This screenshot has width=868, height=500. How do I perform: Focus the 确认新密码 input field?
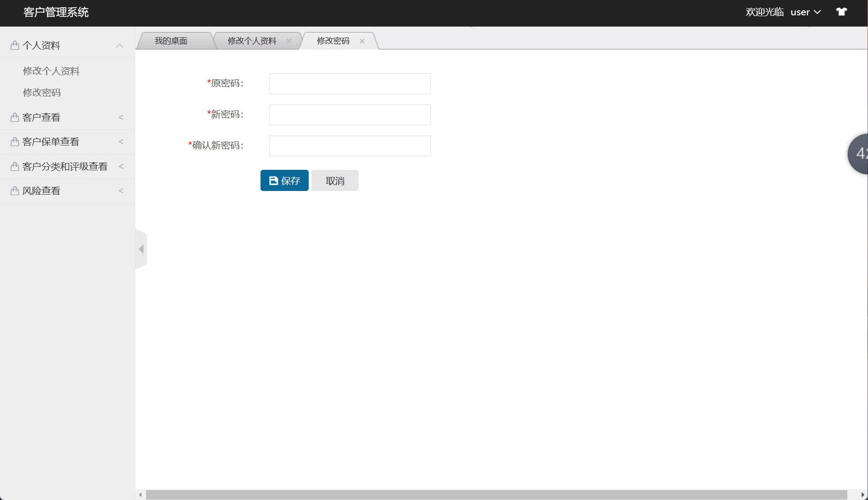[350, 146]
